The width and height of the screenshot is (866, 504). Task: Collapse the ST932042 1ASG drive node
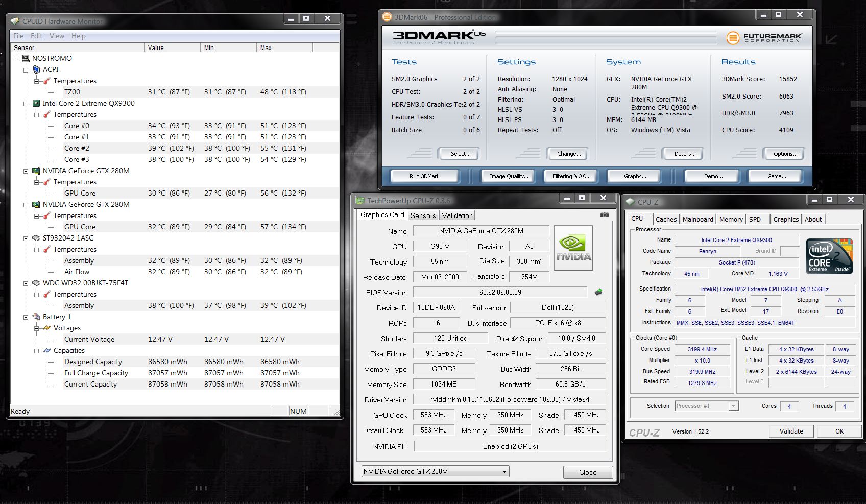26,238
